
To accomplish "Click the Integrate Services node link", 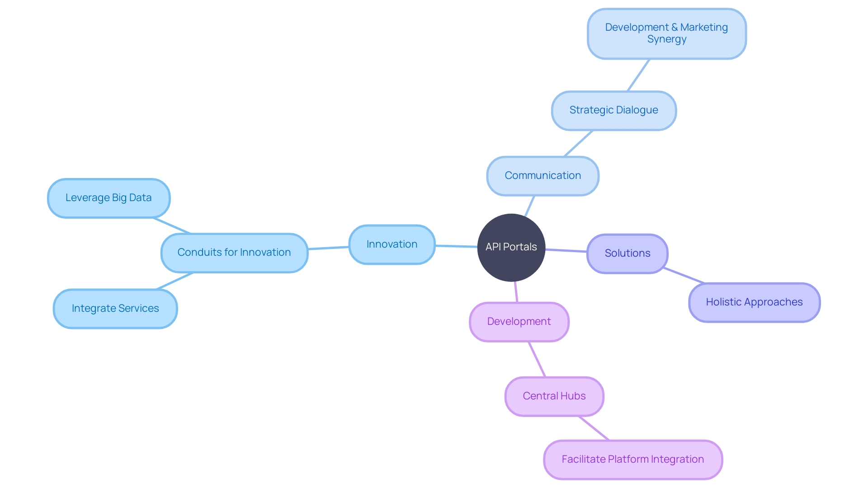I will pyautogui.click(x=113, y=308).
